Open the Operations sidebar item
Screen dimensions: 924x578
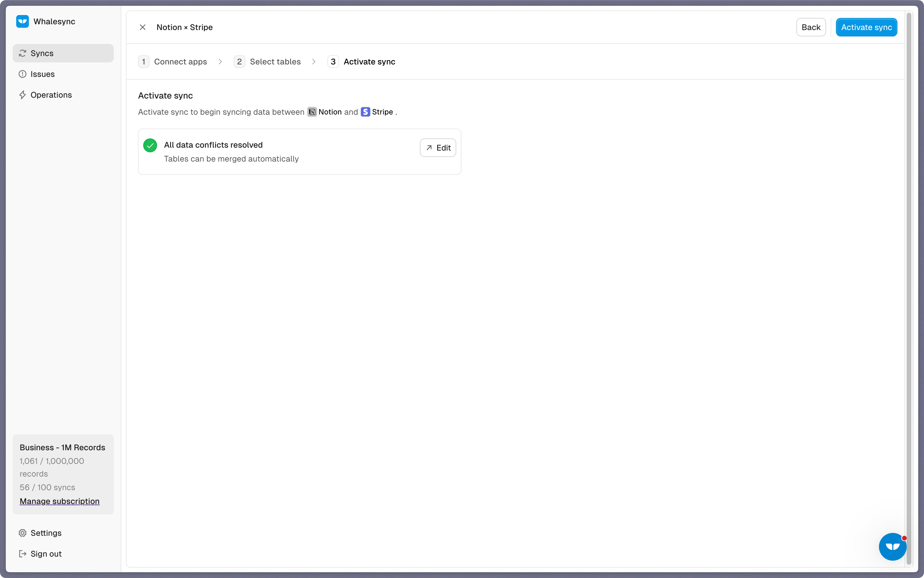(63, 95)
